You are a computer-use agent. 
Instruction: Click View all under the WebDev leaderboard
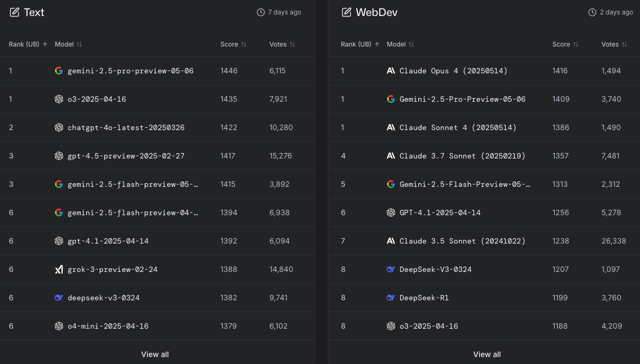[487, 354]
